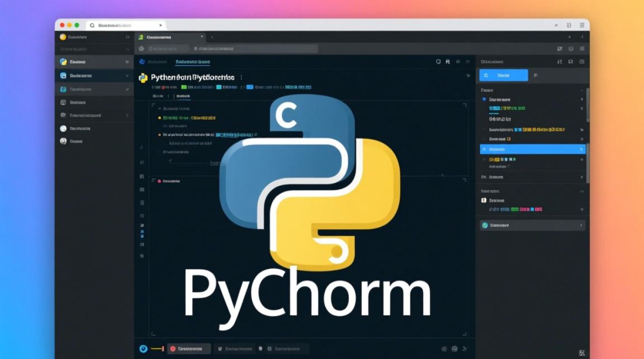Viewport: 644px width, 359px height.
Task: Toggle the blue dot on the first right panel item
Action: [483, 100]
